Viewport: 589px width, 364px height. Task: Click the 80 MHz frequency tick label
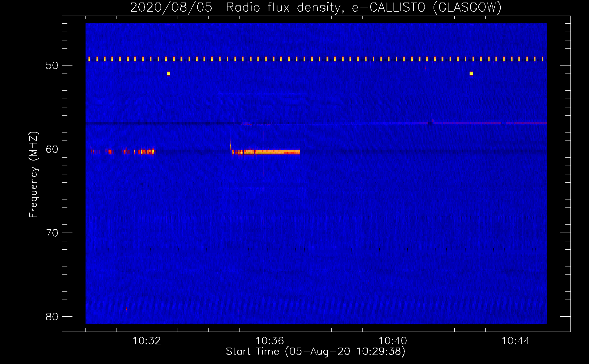coord(52,317)
